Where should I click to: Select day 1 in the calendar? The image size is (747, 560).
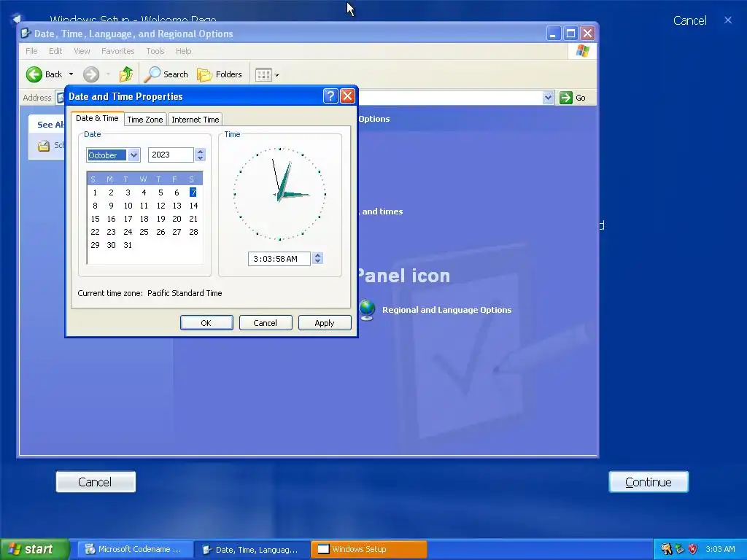click(96, 192)
